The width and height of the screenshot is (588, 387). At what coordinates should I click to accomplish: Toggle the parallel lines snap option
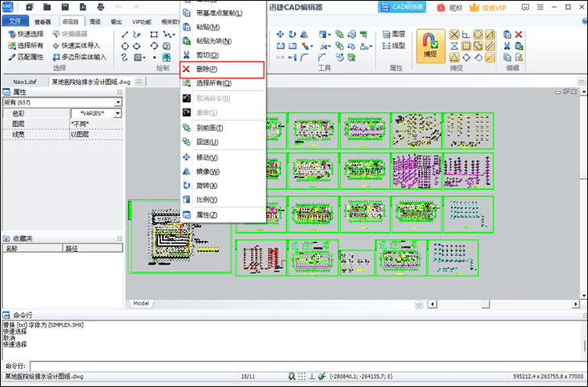[x=489, y=46]
